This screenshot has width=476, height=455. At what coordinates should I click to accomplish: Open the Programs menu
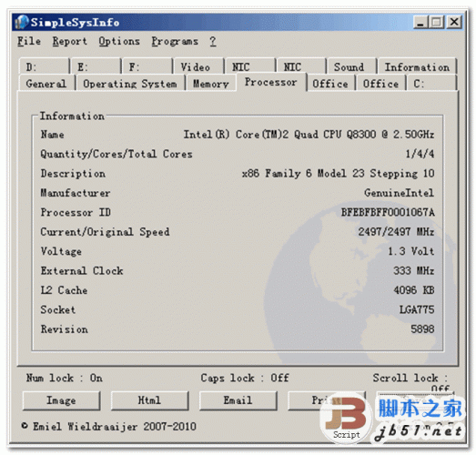pyautogui.click(x=175, y=41)
